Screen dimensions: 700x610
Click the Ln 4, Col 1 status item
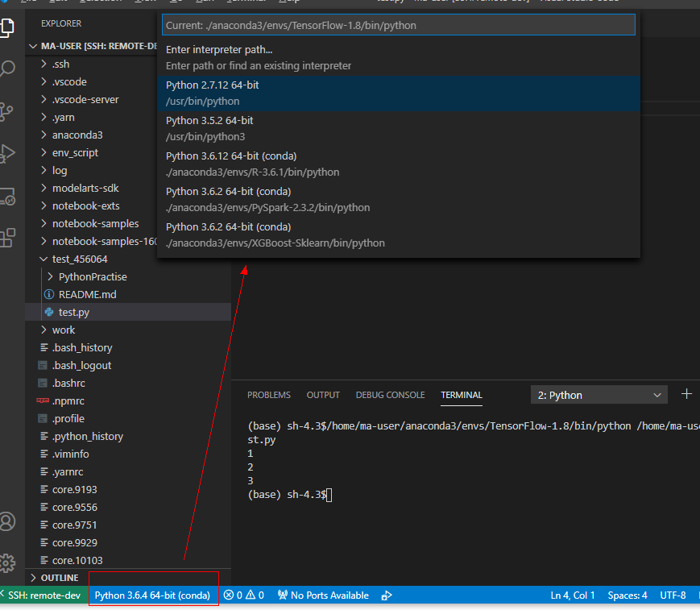pyautogui.click(x=572, y=595)
